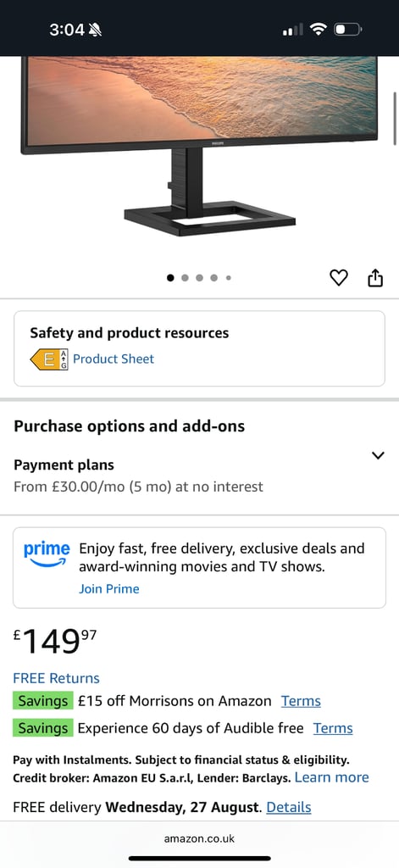This screenshot has width=399, height=868.
Task: Select the fourth image carousel dot
Action: click(x=213, y=278)
